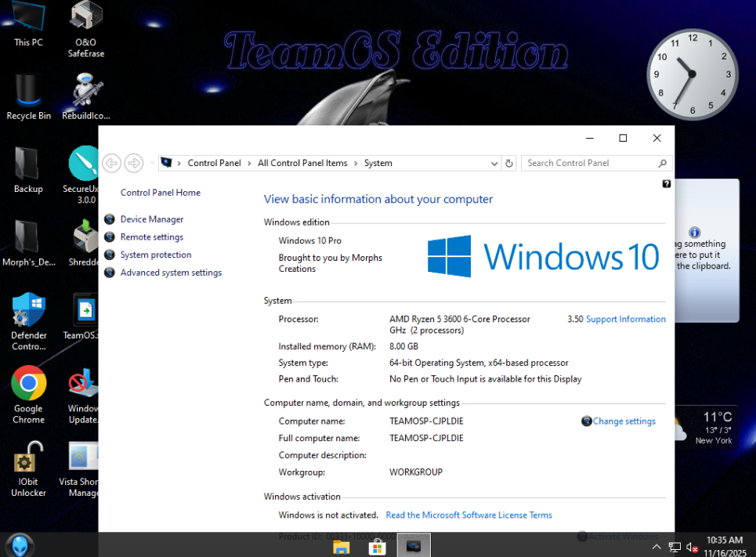Image resolution: width=756 pixels, height=557 pixels.
Task: Expand the address bar history dropdown
Action: (x=494, y=163)
